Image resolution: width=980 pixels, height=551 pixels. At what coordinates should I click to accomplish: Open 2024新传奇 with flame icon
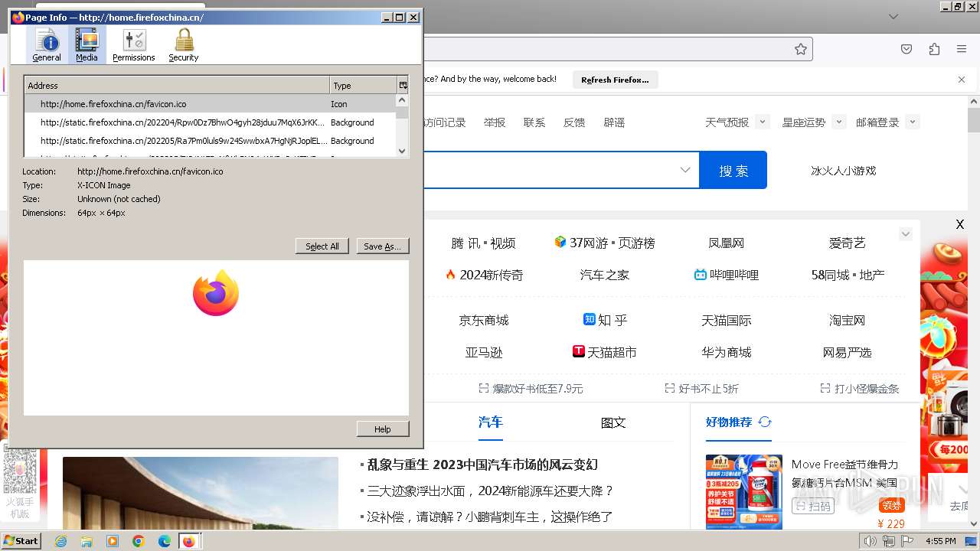point(484,275)
